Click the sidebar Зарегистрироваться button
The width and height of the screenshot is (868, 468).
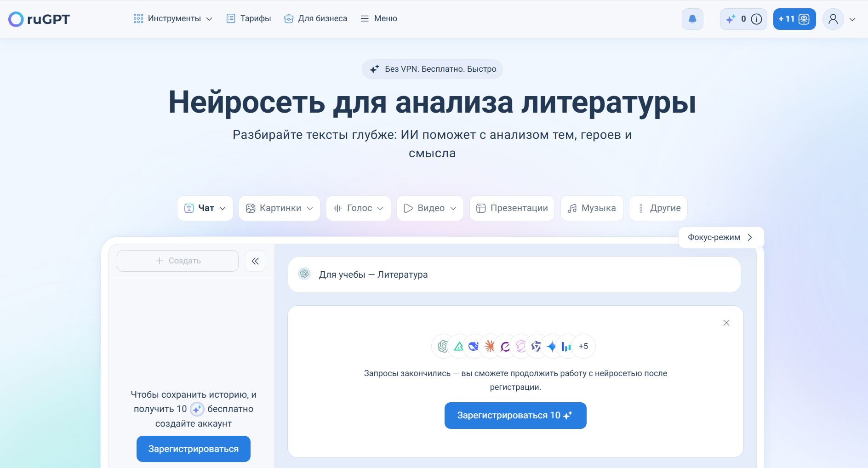[x=194, y=449]
